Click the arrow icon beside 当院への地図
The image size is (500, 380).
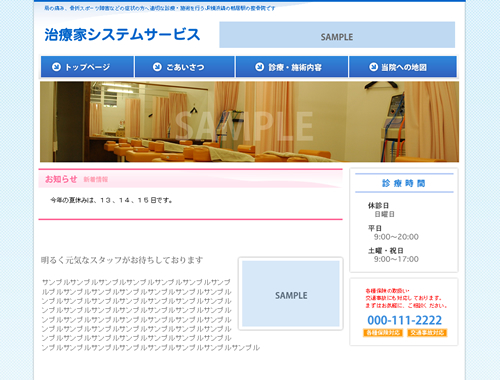point(373,67)
